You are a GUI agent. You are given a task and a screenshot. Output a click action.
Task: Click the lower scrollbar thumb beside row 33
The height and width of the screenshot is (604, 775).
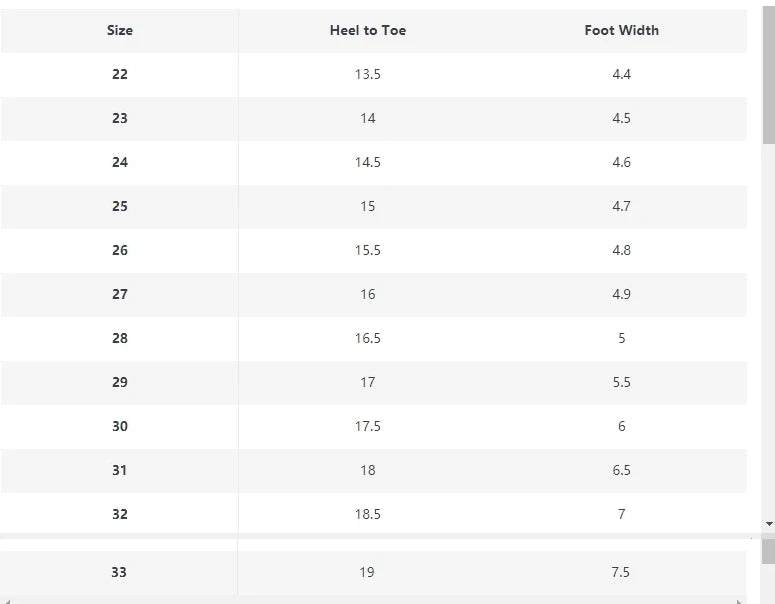tap(768, 551)
